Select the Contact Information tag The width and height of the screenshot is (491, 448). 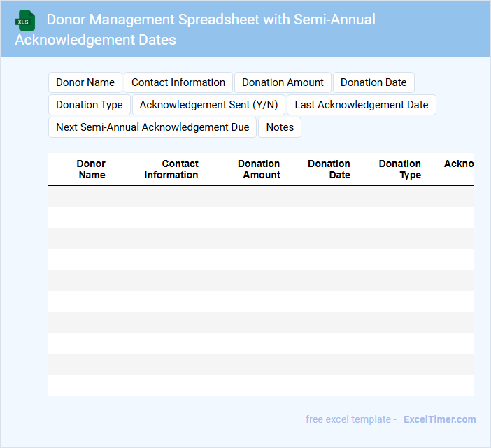178,82
